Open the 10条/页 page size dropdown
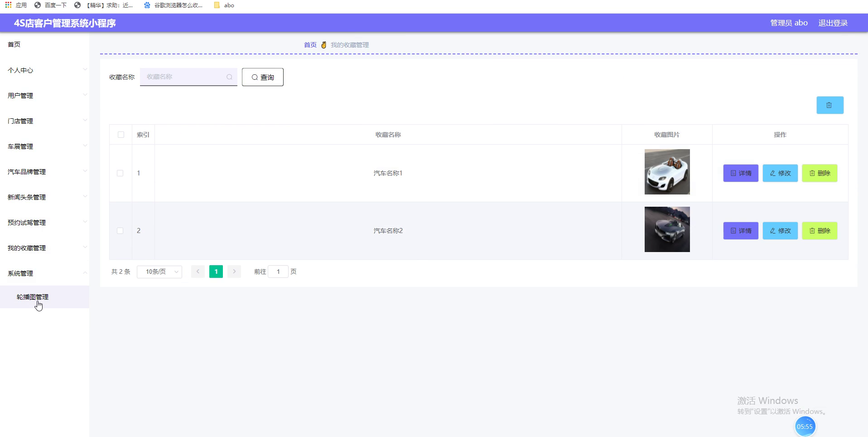868x437 pixels. [x=159, y=272]
